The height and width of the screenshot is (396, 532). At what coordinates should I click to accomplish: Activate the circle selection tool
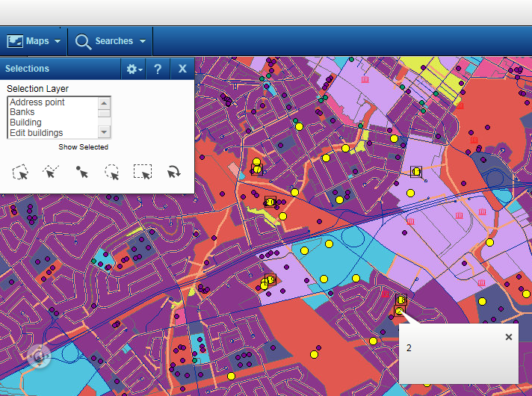pos(112,172)
